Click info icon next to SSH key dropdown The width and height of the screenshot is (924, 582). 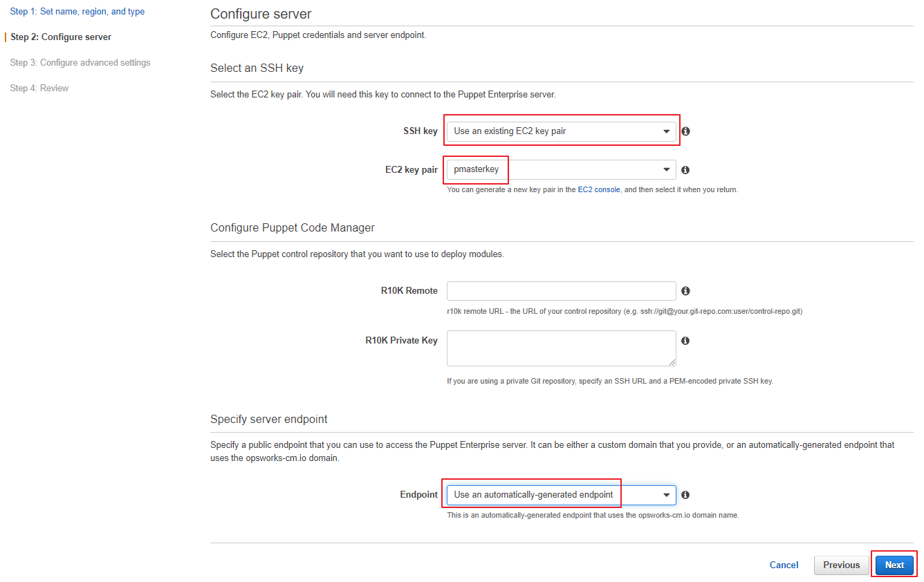coord(685,131)
